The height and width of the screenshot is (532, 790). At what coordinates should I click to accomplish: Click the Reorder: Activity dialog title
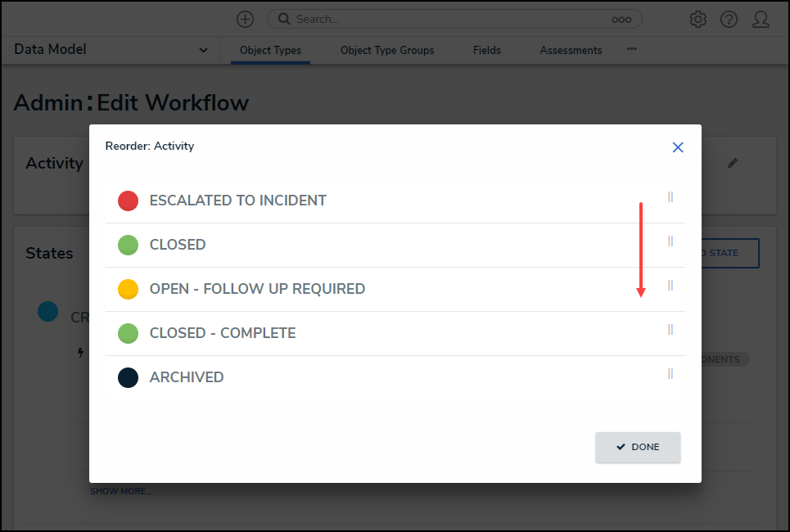[150, 147]
